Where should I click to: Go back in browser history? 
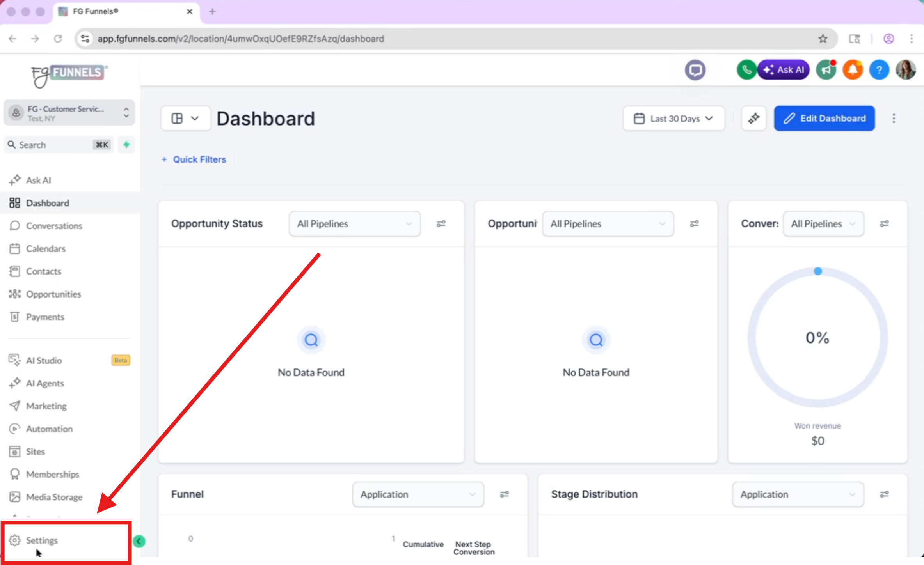[12, 39]
